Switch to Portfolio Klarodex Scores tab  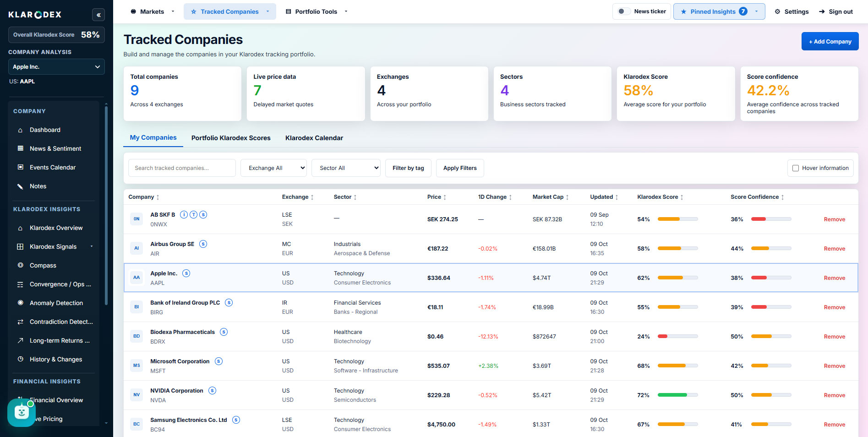coord(231,138)
